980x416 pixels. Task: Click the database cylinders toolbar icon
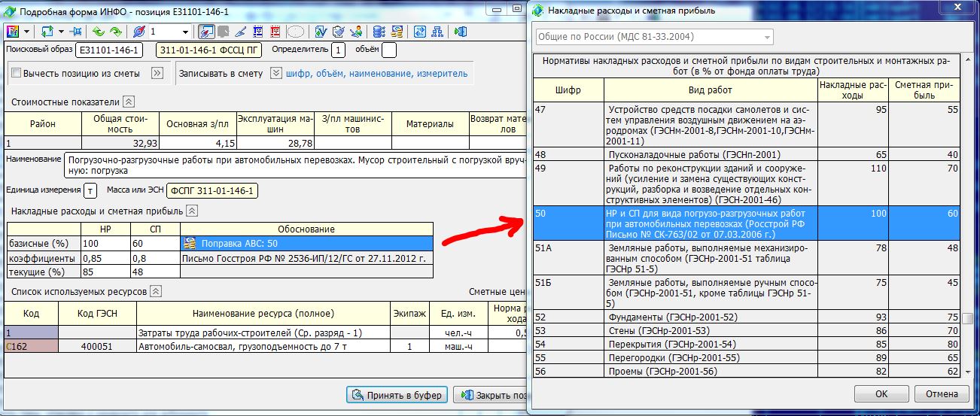click(378, 32)
